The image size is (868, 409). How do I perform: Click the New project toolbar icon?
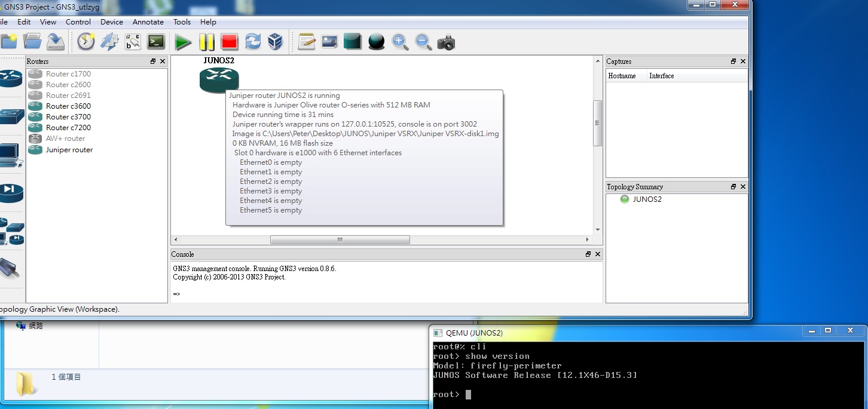(8, 41)
